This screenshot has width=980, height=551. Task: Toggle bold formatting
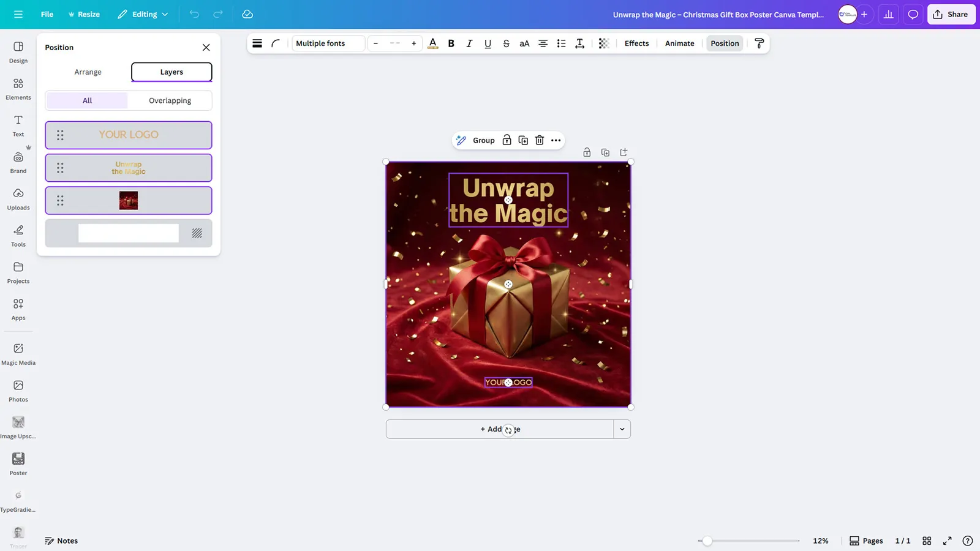pyautogui.click(x=451, y=43)
